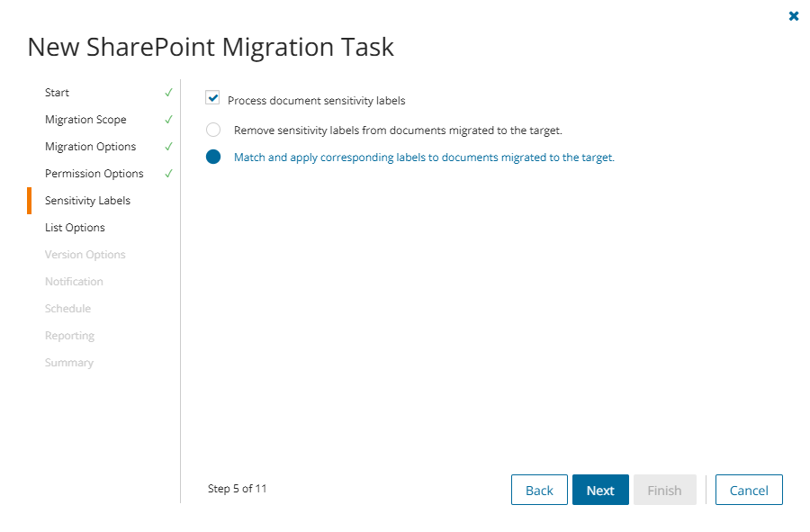Select the Sensitivity Labels step
810x532 pixels.
point(87,201)
